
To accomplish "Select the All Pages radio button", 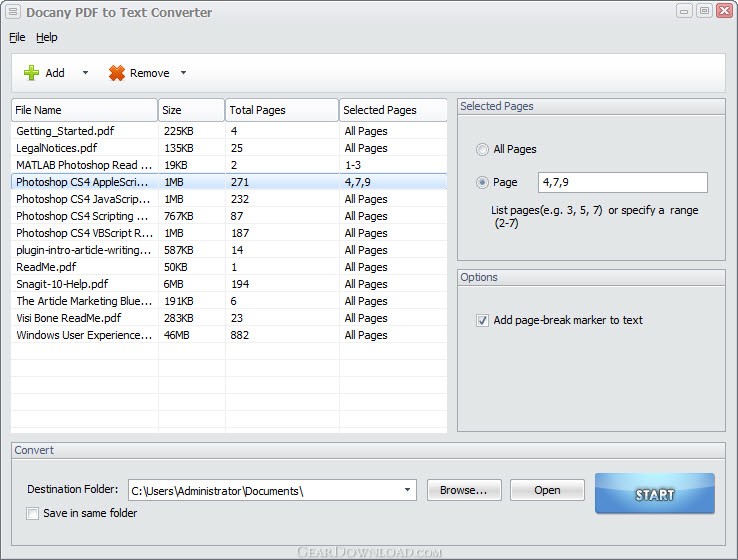I will pyautogui.click(x=482, y=149).
